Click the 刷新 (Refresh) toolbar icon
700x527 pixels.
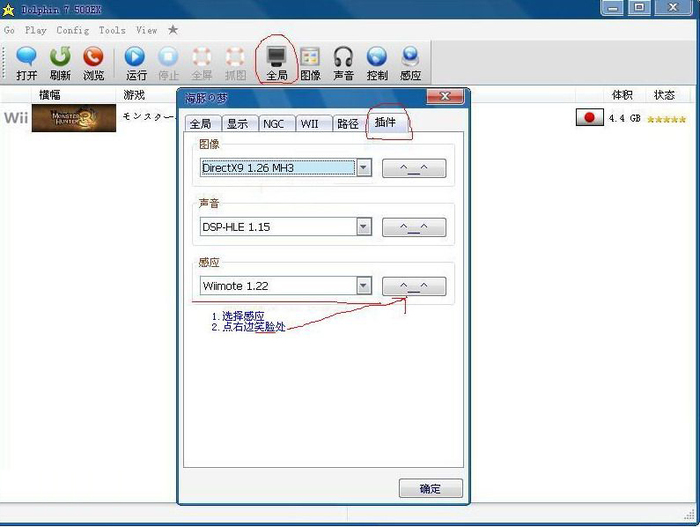(60, 63)
